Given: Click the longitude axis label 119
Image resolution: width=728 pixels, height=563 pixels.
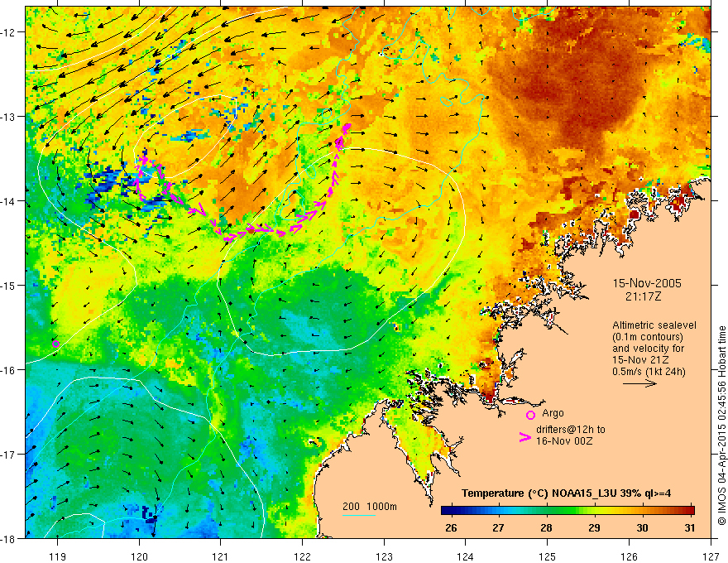Looking at the screenshot, I should tap(57, 556).
